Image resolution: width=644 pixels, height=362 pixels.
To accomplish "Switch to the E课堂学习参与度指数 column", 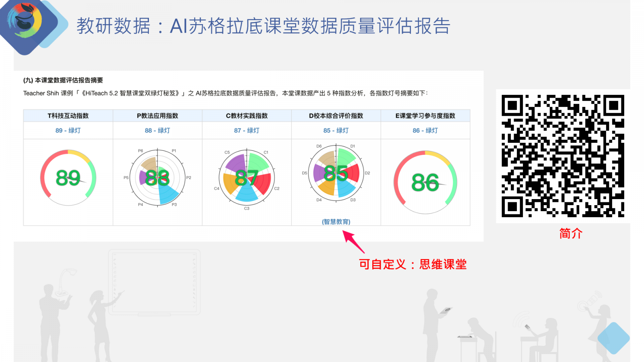I will [425, 115].
